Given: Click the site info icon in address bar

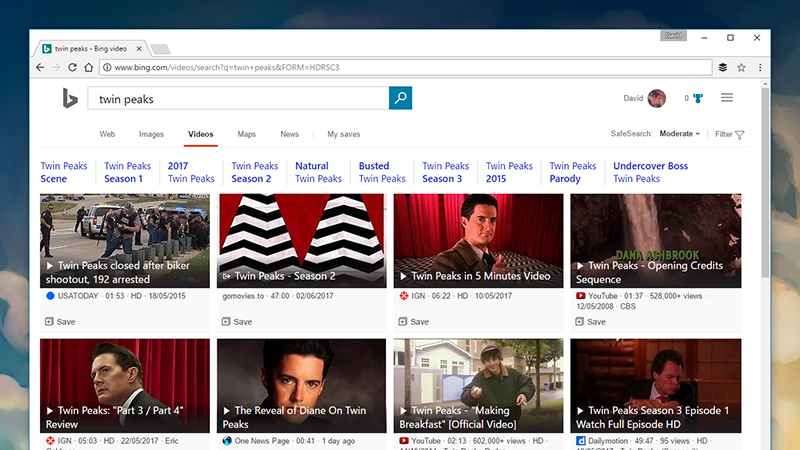Looking at the screenshot, I should 107,67.
